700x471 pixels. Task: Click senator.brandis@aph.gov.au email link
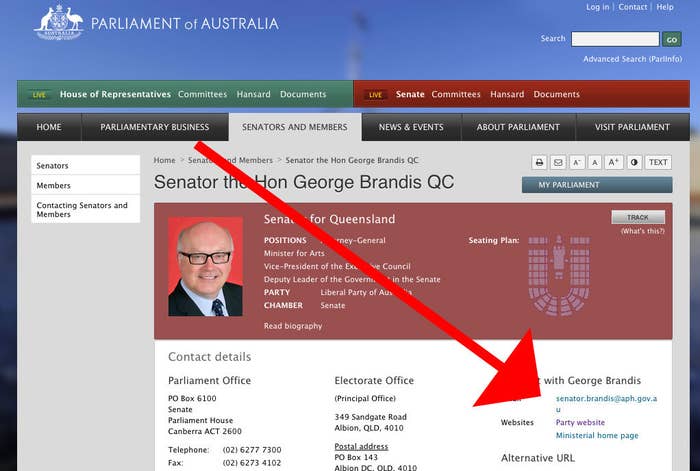[606, 404]
